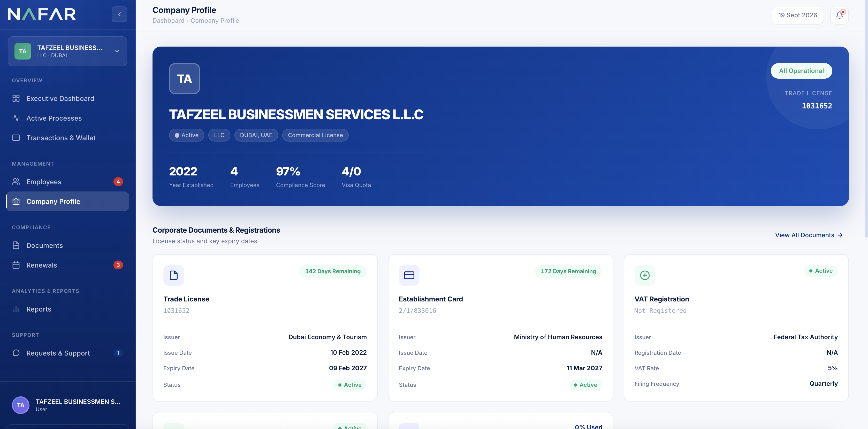Viewport: 868px width, 429px height.
Task: Click Ministry of Human Resources issuer value
Action: point(558,337)
